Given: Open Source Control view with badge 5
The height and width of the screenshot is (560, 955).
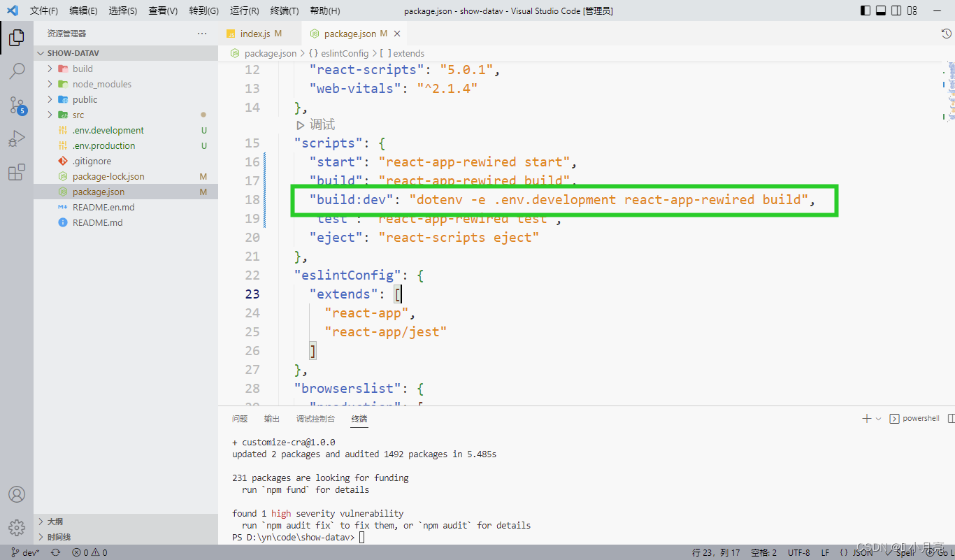Looking at the screenshot, I should point(17,105).
